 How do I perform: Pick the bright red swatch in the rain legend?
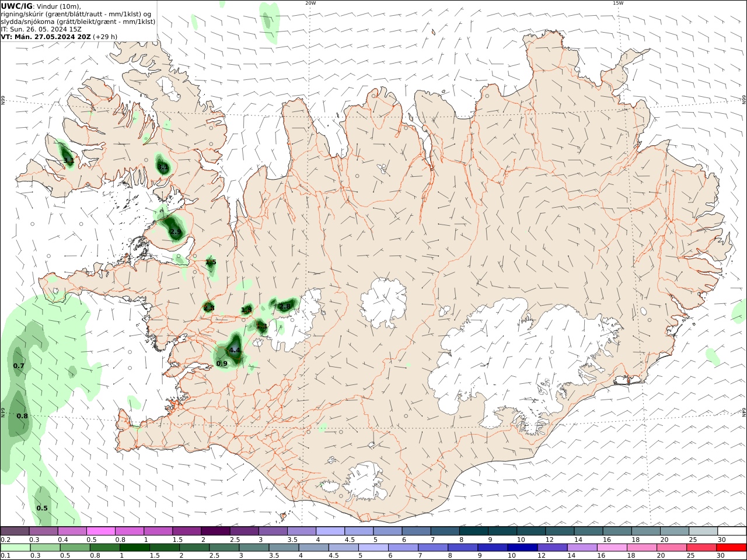(732, 547)
